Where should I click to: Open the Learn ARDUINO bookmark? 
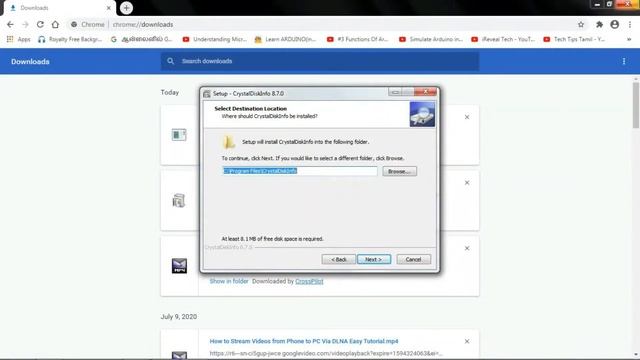[x=285, y=39]
